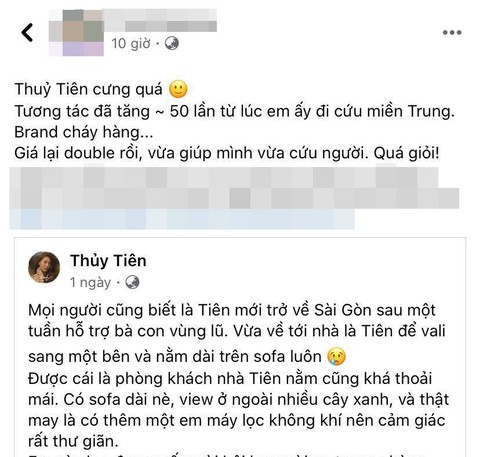Image resolution: width=480 pixels, height=457 pixels.
Task: Click the blurred blue link line
Action: point(182,219)
